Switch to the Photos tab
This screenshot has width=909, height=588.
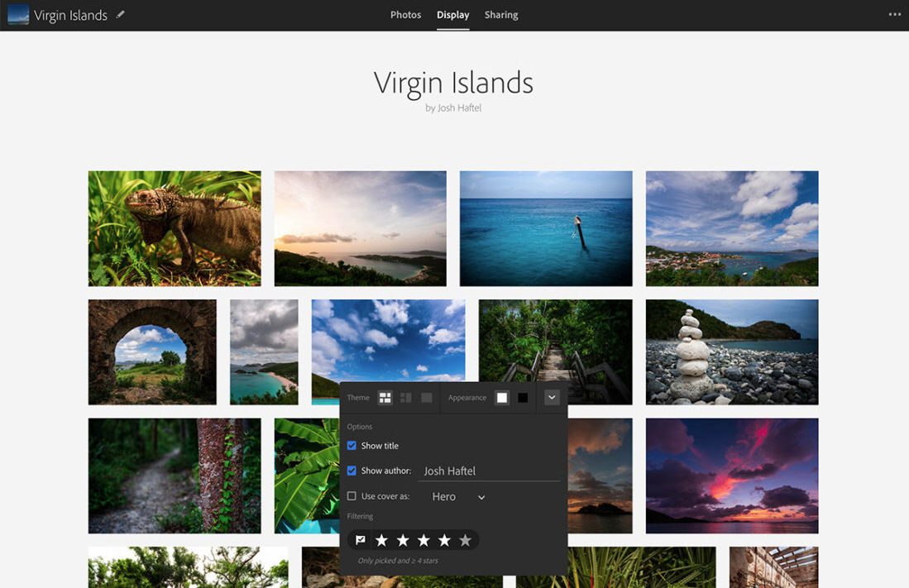(405, 14)
